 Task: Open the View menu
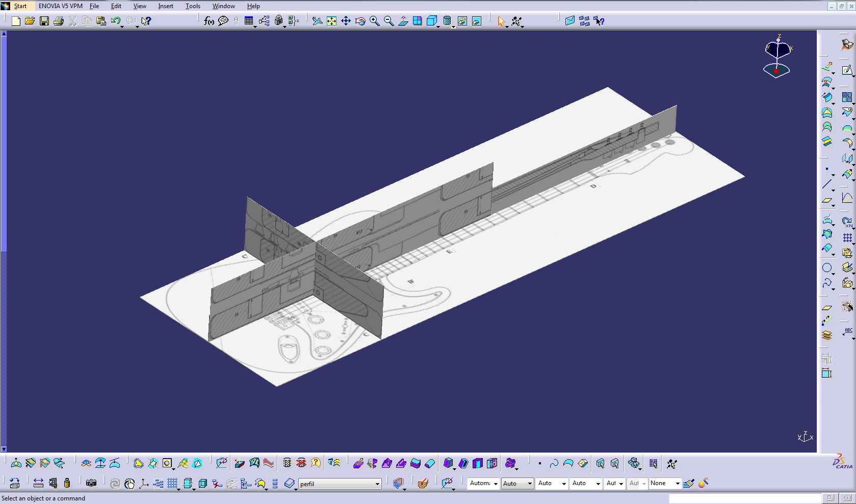click(x=140, y=6)
